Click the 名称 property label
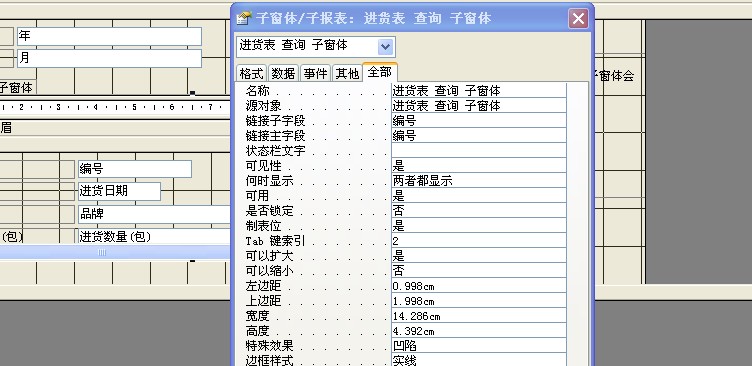 pyautogui.click(x=258, y=91)
